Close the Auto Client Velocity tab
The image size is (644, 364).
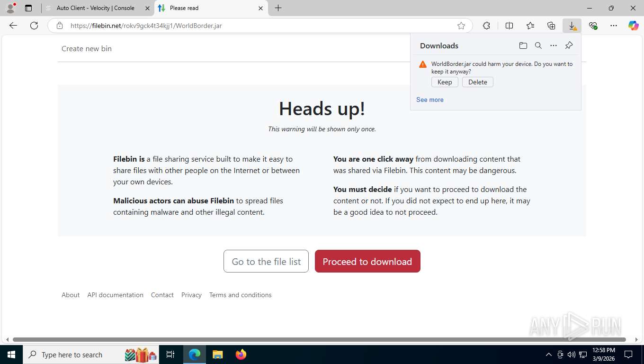147,8
